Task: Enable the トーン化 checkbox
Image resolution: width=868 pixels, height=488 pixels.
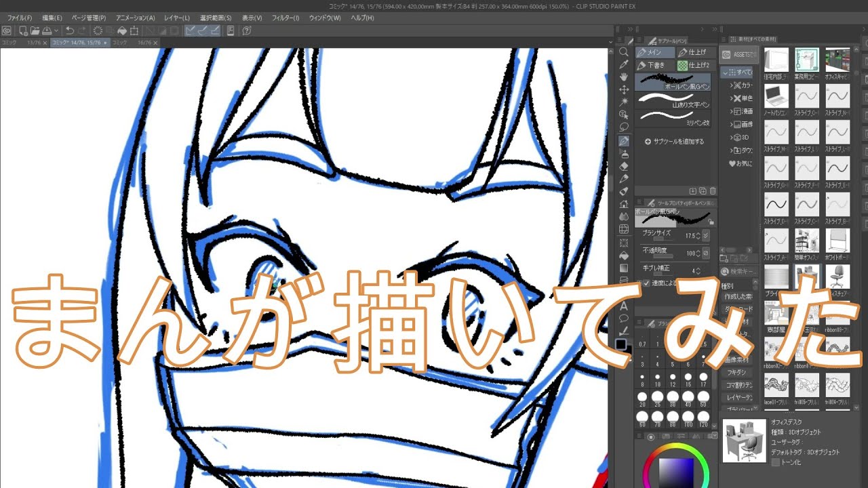Action: point(776,462)
